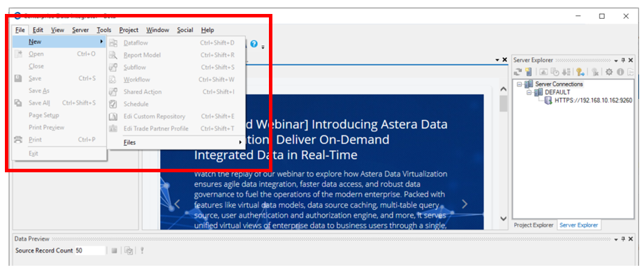This screenshot has width=644, height=279.
Task: Select New in the File menu
Action: point(35,42)
